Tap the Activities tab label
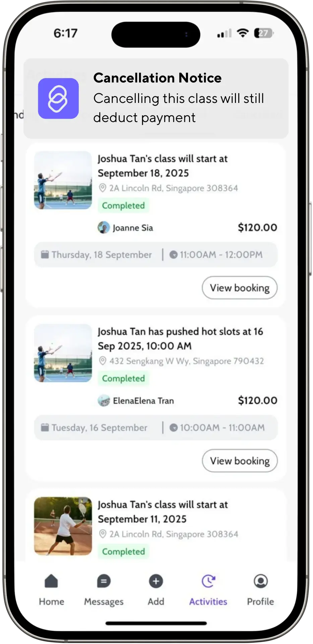This screenshot has width=313, height=644. [208, 602]
